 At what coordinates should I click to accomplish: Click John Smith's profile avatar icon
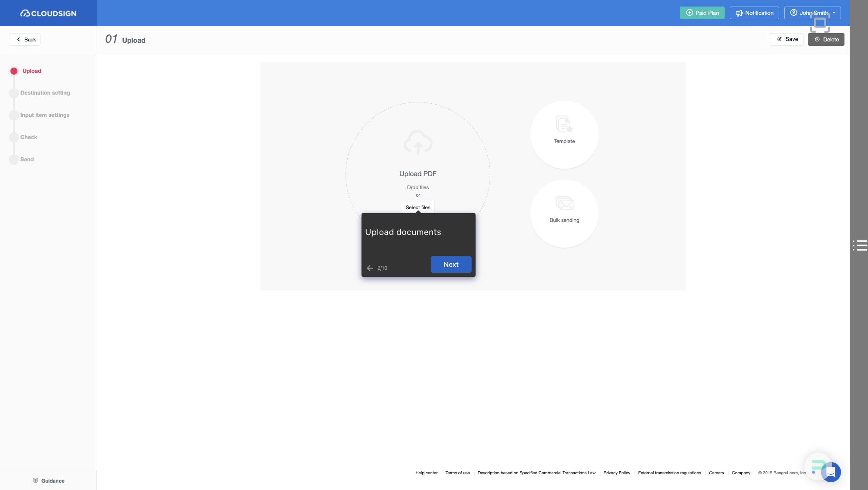[x=793, y=13]
